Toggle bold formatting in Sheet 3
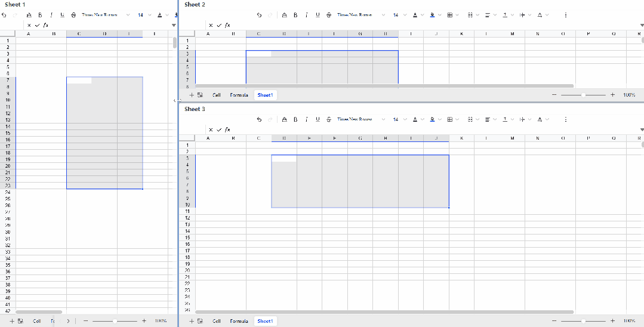This screenshot has width=644, height=327. coord(295,119)
